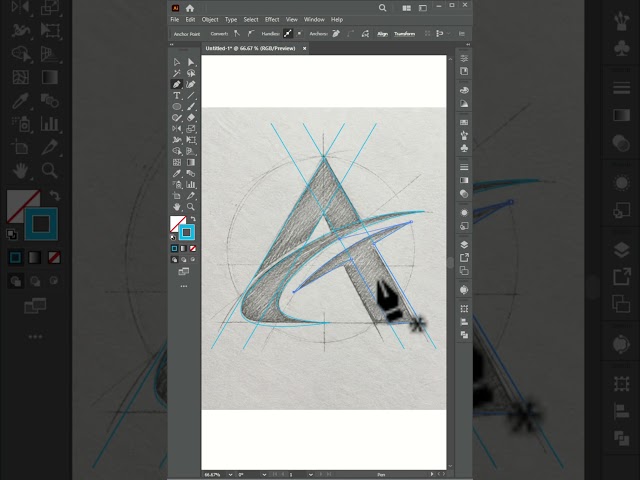Pick the Free Transform tool
640x480 pixels.
click(x=191, y=140)
